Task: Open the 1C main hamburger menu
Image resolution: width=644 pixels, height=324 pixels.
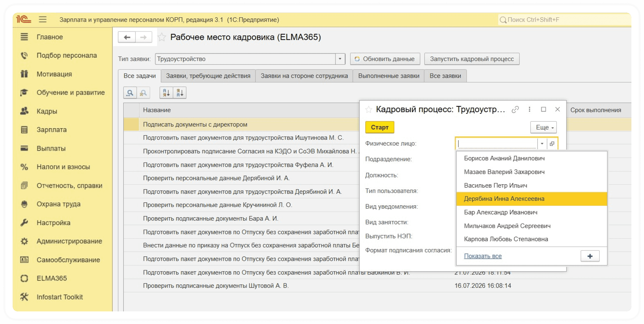Action: pos(42,19)
